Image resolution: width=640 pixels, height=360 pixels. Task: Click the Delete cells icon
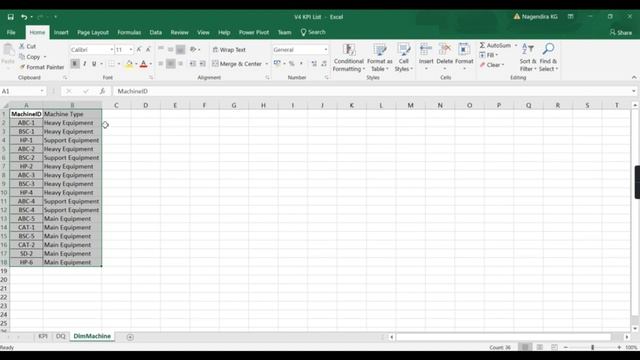click(x=444, y=49)
